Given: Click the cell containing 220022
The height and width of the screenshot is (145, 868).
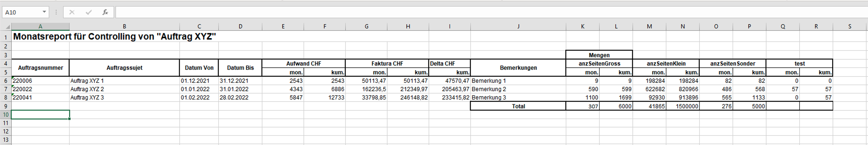Looking at the screenshot, I should coord(41,89).
